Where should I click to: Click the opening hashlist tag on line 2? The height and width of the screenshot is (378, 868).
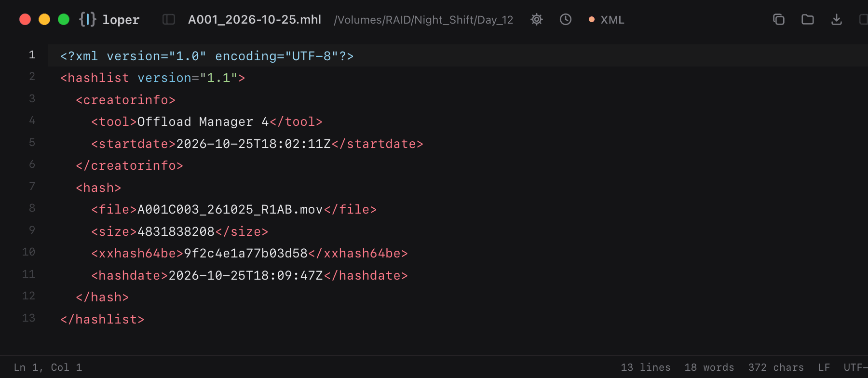pyautogui.click(x=153, y=78)
